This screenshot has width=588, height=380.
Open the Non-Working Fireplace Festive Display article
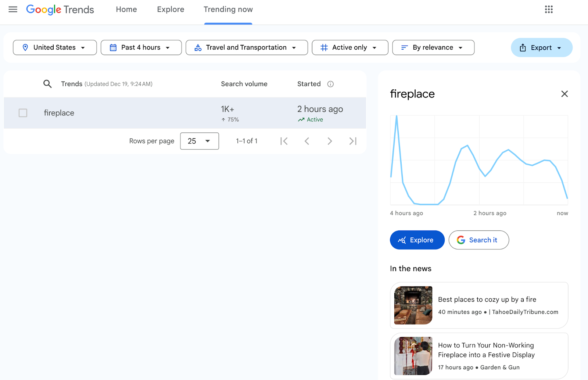[x=479, y=356]
